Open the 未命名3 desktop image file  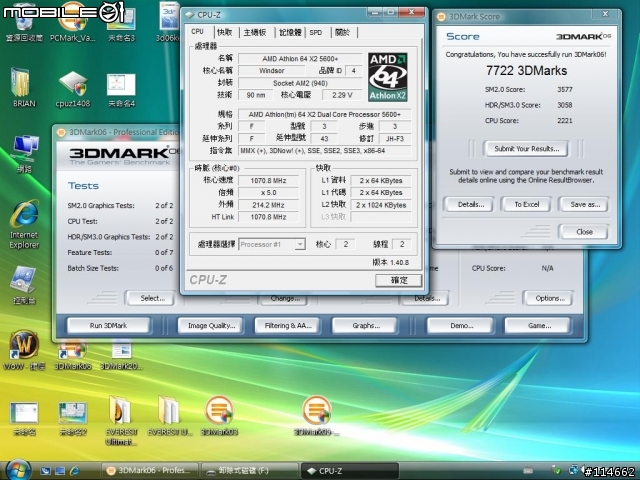click(121, 22)
